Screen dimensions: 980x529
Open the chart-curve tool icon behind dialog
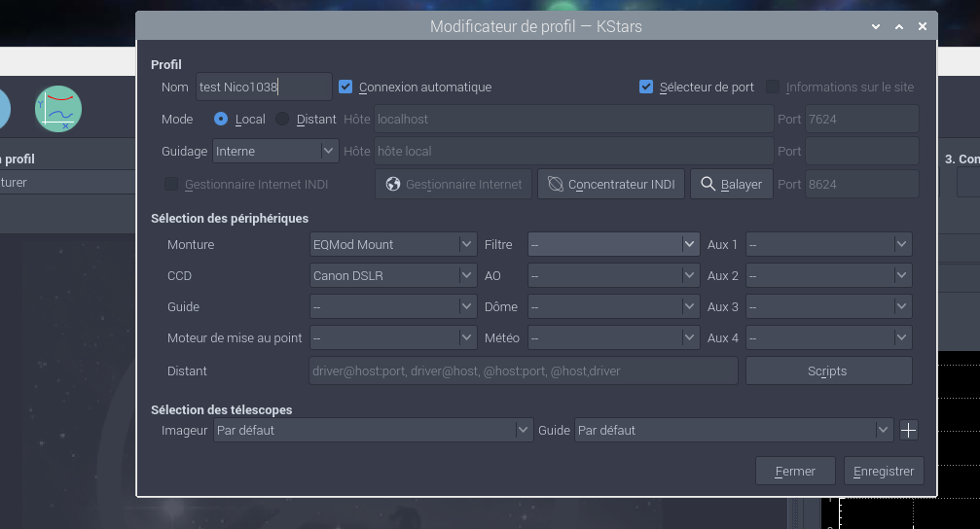pos(58,108)
